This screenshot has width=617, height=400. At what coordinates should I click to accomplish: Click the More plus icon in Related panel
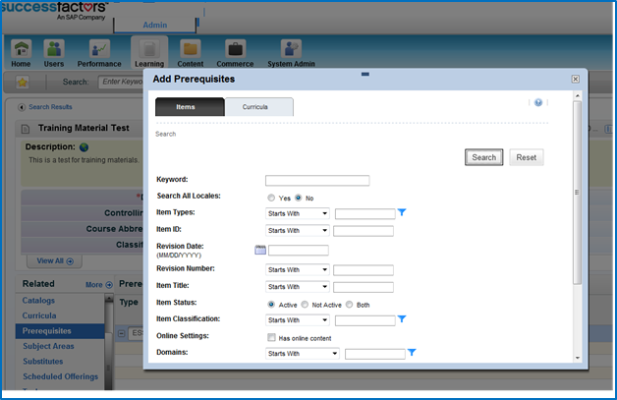click(x=109, y=285)
